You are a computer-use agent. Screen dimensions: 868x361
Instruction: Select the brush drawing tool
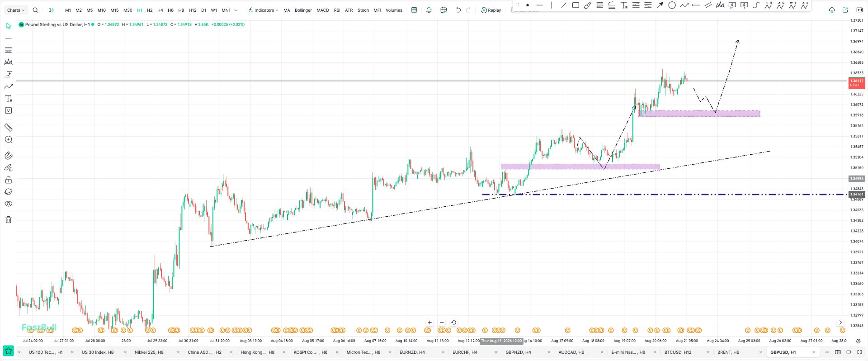[x=588, y=5]
